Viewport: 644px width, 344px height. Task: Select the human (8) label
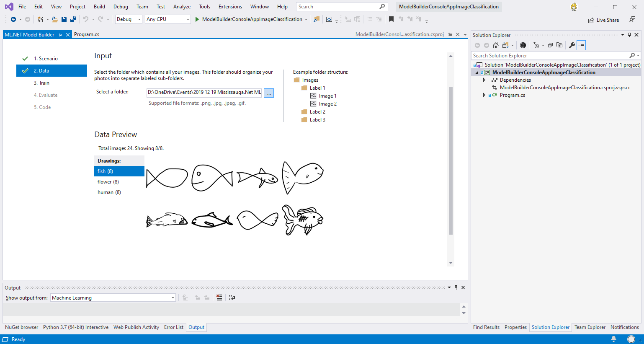pyautogui.click(x=119, y=192)
